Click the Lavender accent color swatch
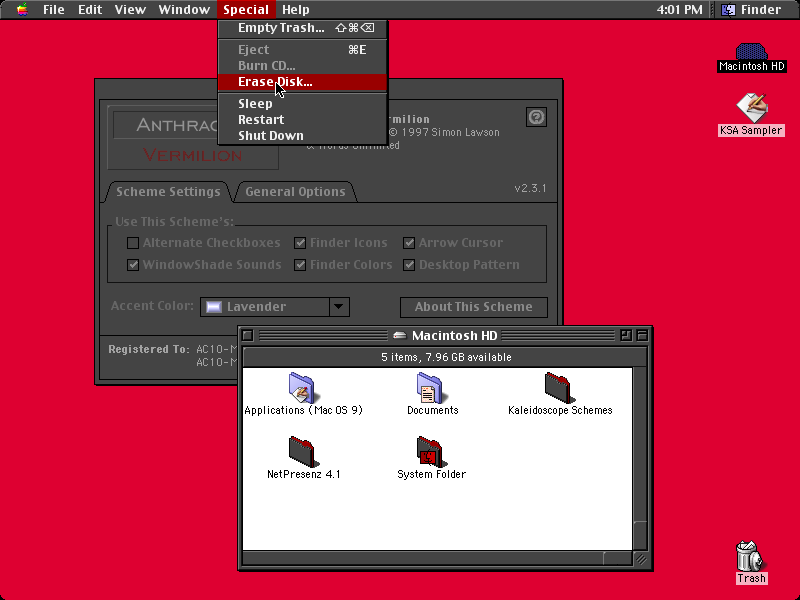The height and width of the screenshot is (600, 800). [x=214, y=307]
